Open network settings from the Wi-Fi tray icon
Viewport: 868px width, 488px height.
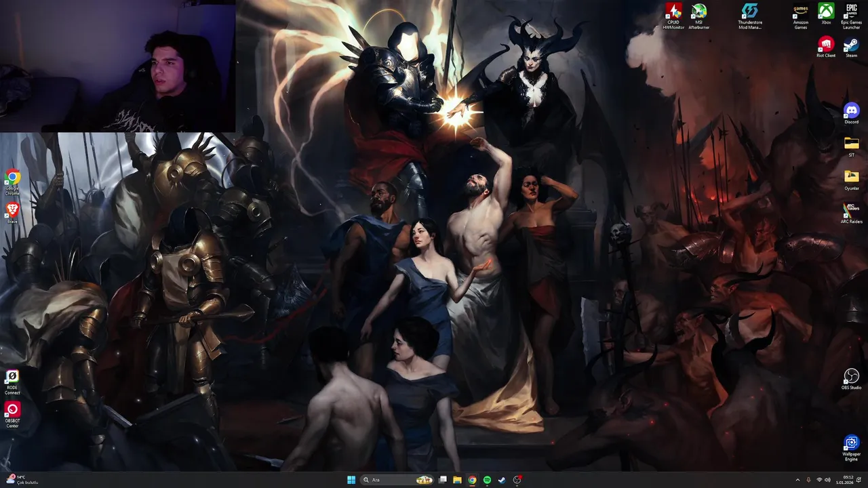(819, 480)
